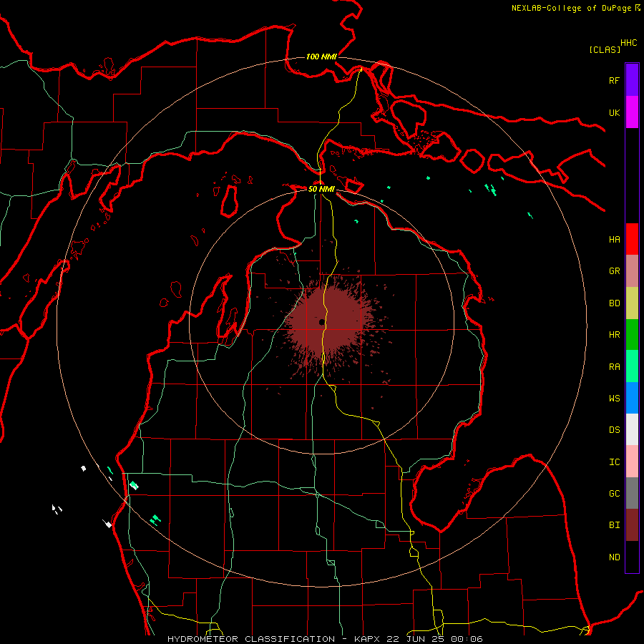Click the 00:06 timestamp
The height and width of the screenshot is (644, 644).
[x=467, y=639]
